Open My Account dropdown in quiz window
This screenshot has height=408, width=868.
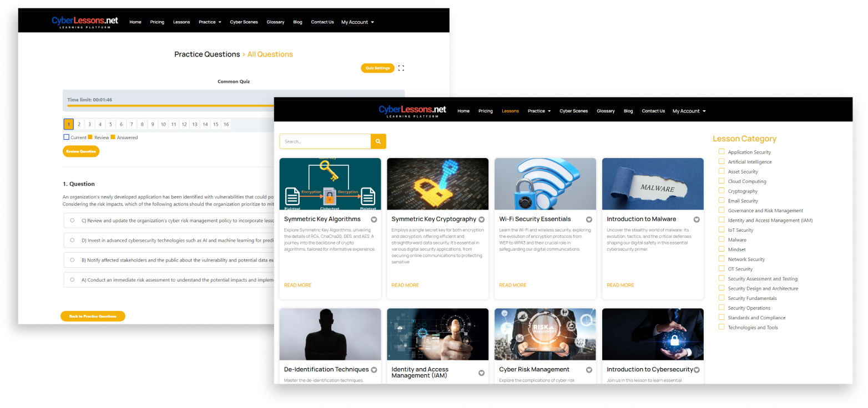coord(357,22)
